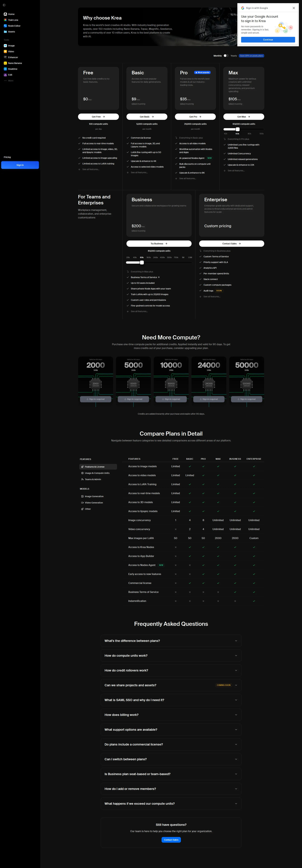Image resolution: width=302 pixels, height=868 pixels.
Task: Click the Get Pro button
Action: [195, 117]
